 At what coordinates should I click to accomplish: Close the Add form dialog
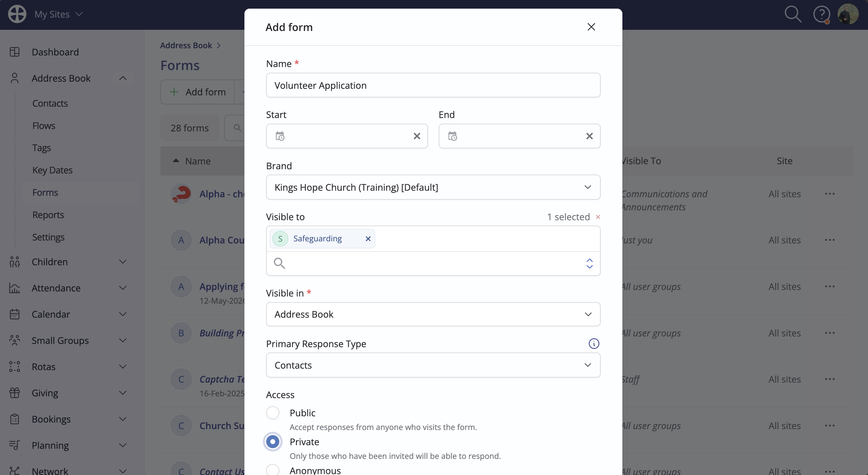[x=591, y=27]
